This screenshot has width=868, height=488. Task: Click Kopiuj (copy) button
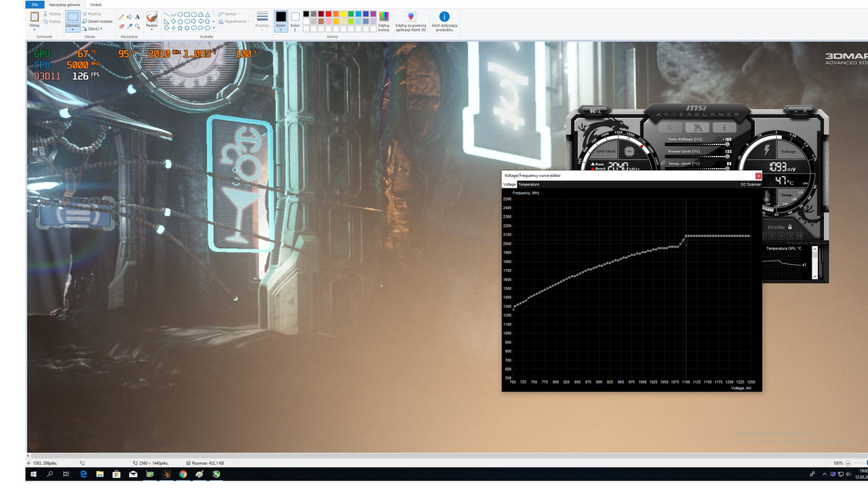52,21
